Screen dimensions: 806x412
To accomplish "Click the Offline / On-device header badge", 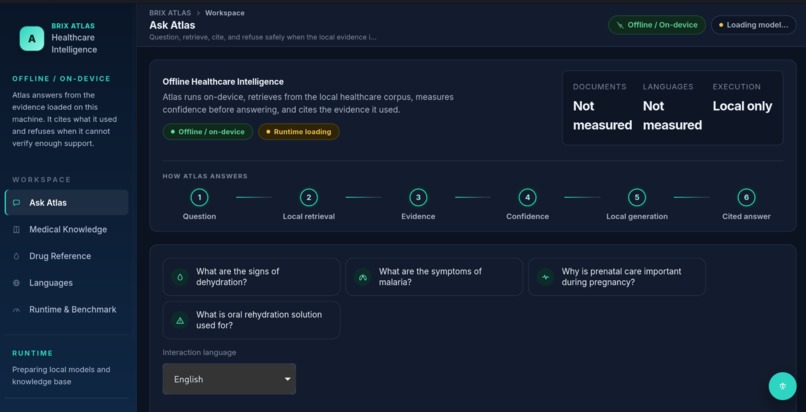I will click(657, 25).
